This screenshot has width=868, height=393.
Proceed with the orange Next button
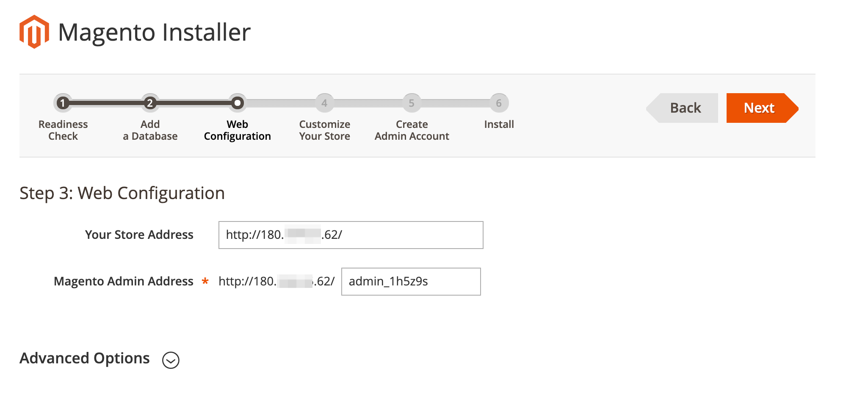pyautogui.click(x=762, y=108)
